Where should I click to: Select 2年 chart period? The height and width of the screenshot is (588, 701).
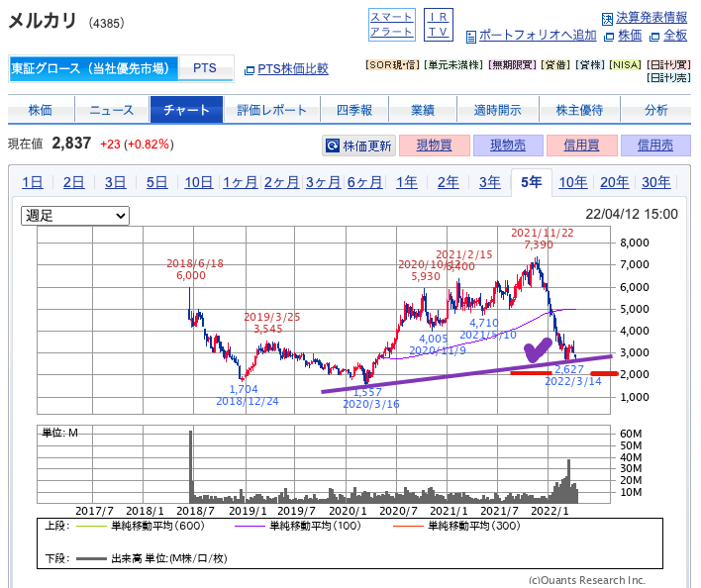(x=448, y=182)
